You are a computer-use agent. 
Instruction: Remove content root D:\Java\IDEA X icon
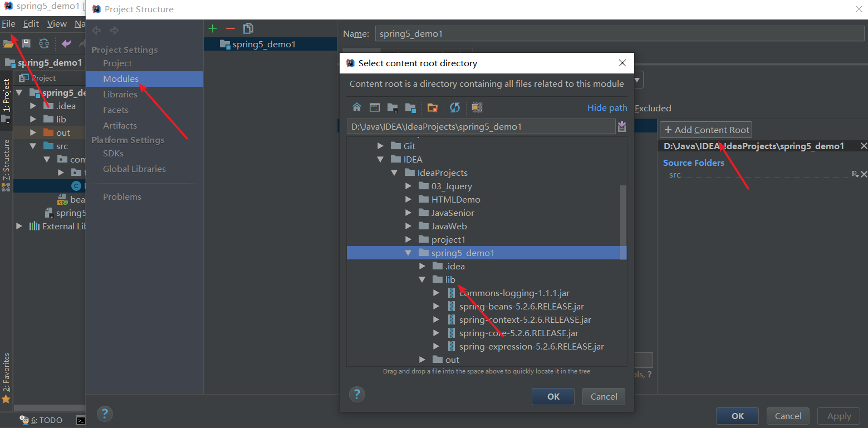click(864, 146)
